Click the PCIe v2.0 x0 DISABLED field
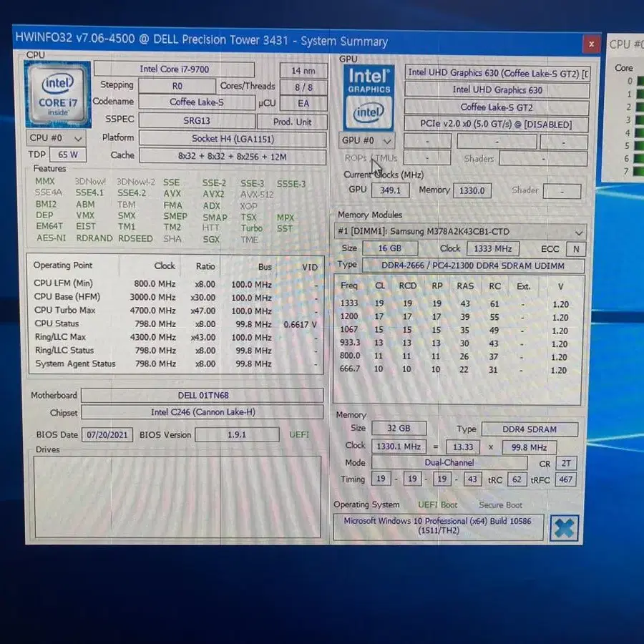Viewport: 644px width, 644px height. (x=496, y=124)
